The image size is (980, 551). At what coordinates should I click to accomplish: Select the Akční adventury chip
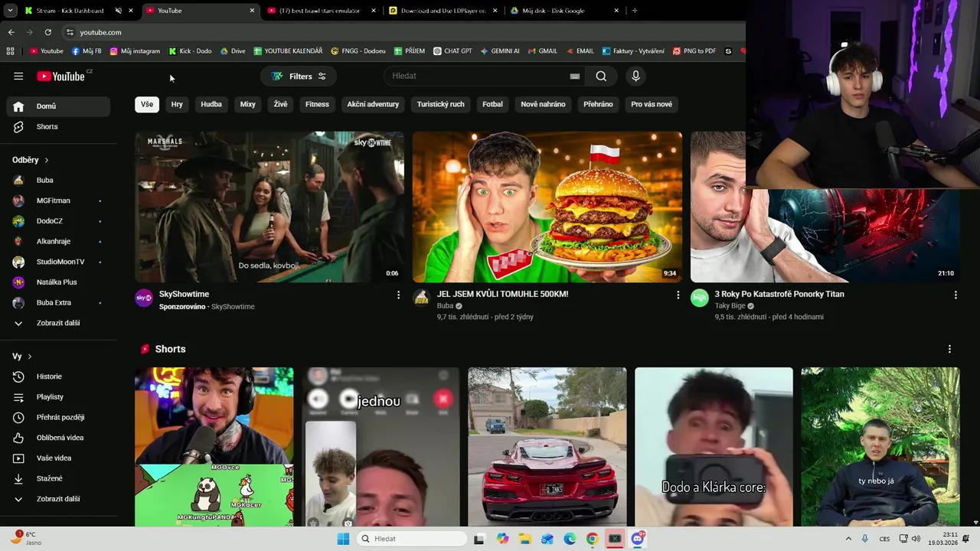pyautogui.click(x=373, y=104)
